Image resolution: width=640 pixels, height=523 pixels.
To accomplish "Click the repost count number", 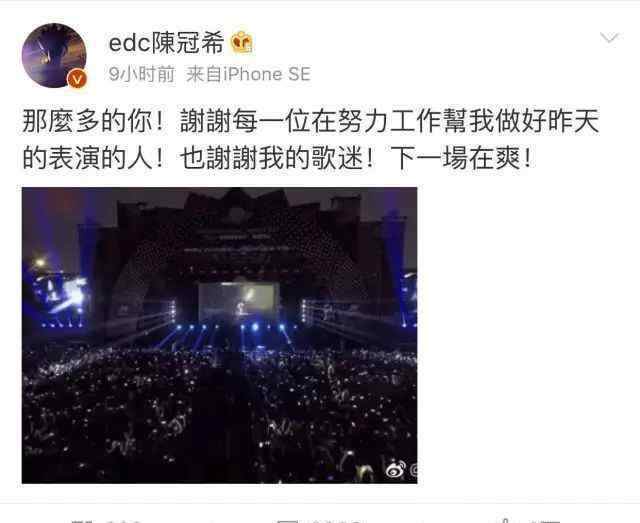I will [124, 521].
